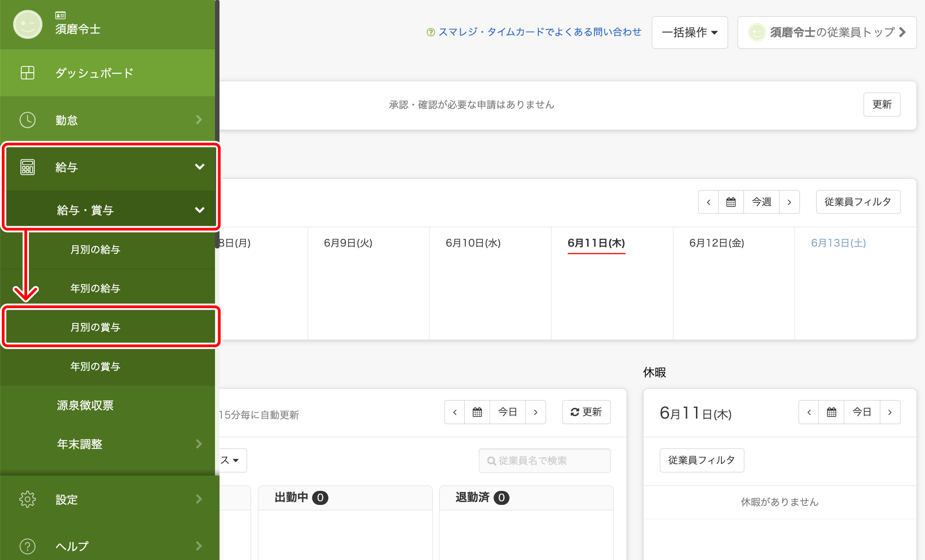Open 従業員フィルタ for the weekly calendar
This screenshot has width=925, height=560.
point(858,202)
